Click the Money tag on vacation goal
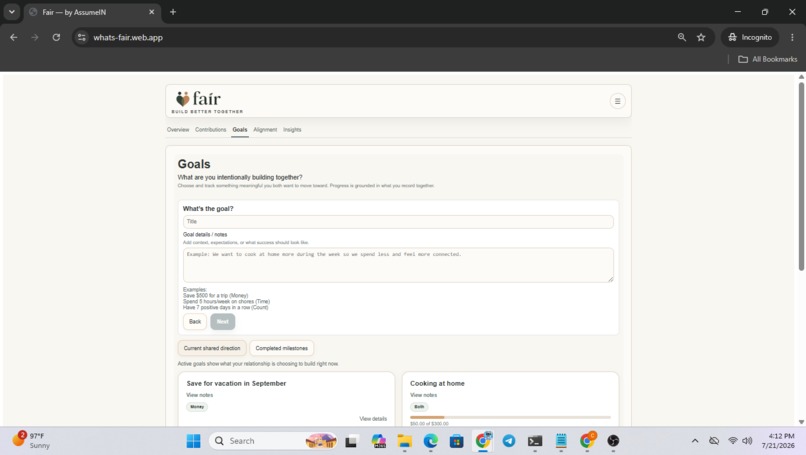The width and height of the screenshot is (806, 455). (197, 407)
